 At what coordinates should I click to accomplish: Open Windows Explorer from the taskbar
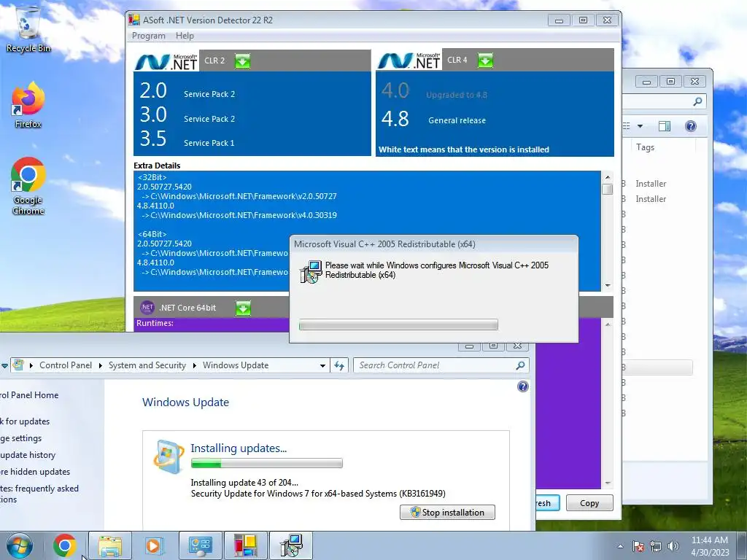(x=110, y=545)
